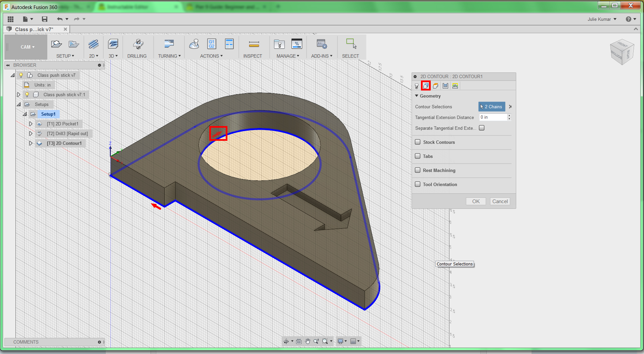Screen dimensions: 644x354
Task: Check Separate Tangential End Extension box
Action: [x=482, y=128]
